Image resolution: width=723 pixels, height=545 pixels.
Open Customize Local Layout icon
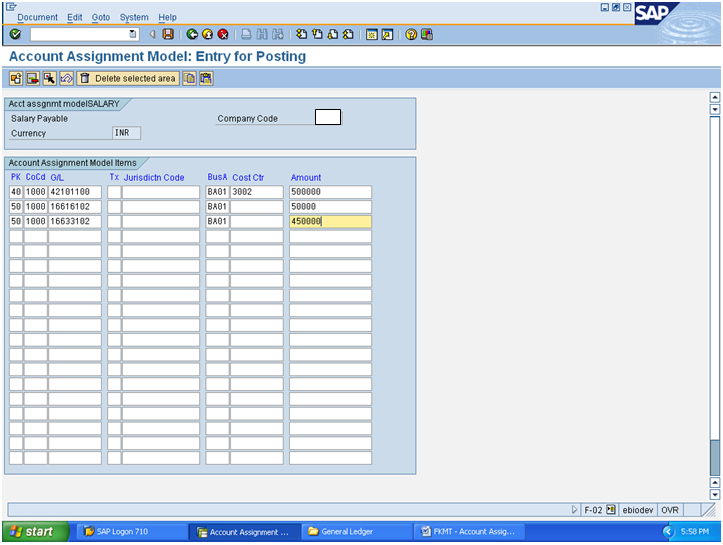pos(427,34)
